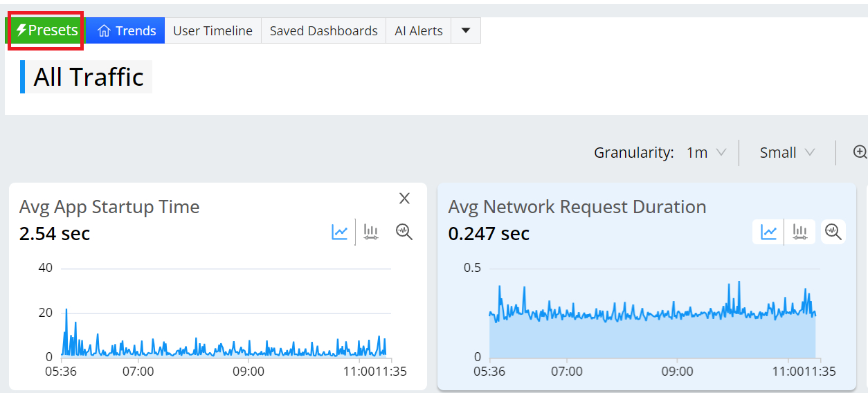Switch Avg App Startup Time to distribution chart view
This screenshot has width=868, height=393.
(371, 232)
